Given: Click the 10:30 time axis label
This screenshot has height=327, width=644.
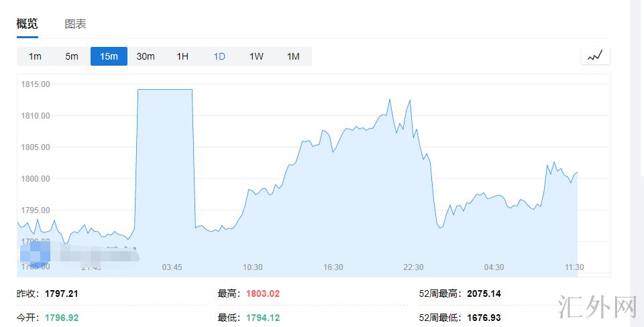Looking at the screenshot, I should 252,267.
